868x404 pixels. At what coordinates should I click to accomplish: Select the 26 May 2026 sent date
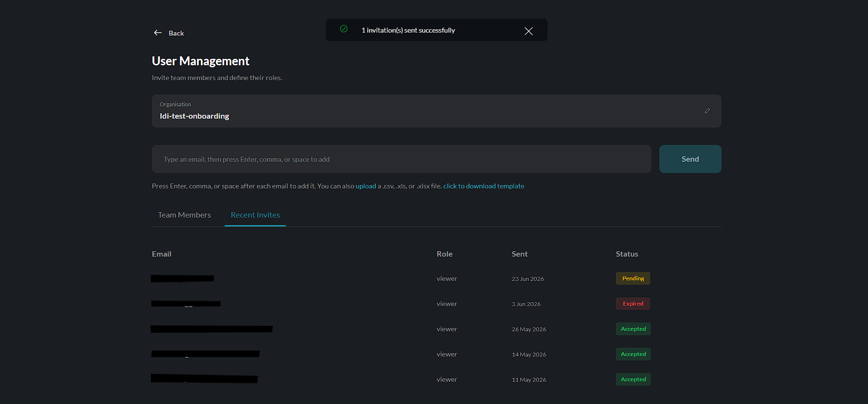pyautogui.click(x=529, y=329)
